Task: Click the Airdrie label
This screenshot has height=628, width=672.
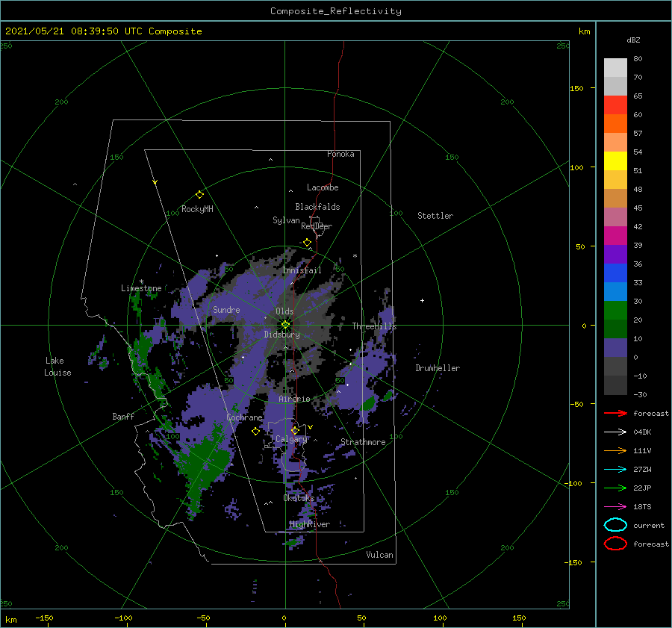Action: [294, 399]
